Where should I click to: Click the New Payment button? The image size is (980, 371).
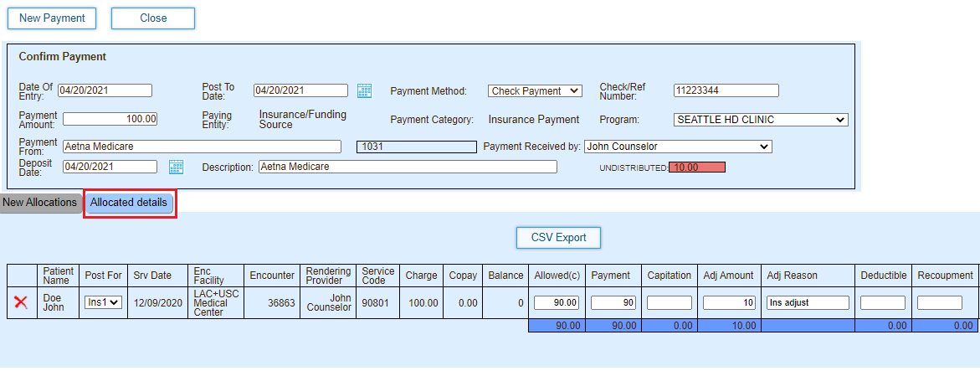pos(52,18)
